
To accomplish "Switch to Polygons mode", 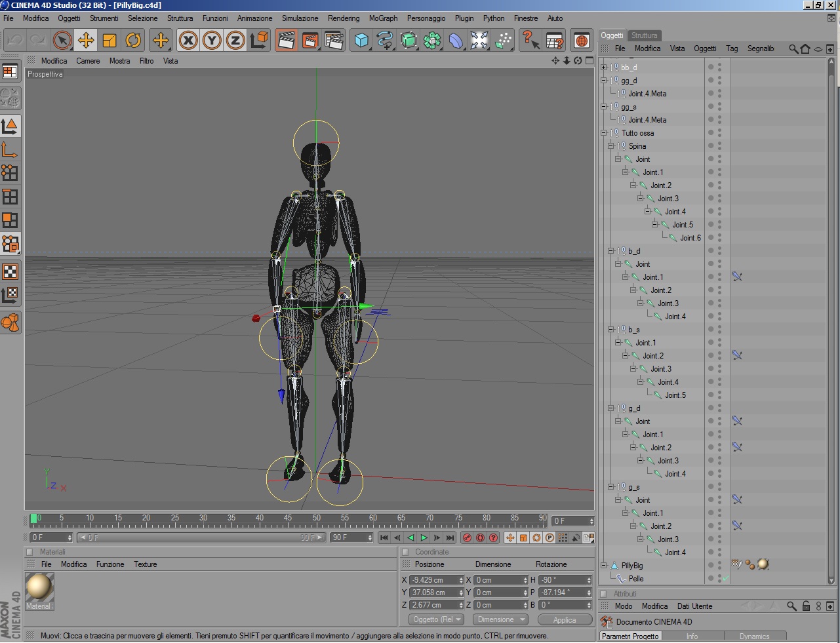I will pyautogui.click(x=10, y=220).
